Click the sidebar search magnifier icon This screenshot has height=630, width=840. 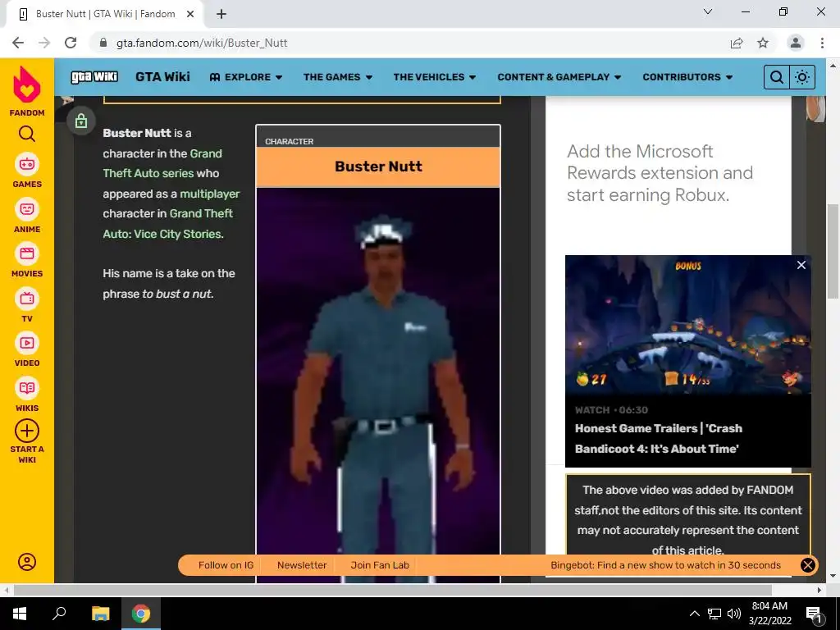[x=27, y=134]
